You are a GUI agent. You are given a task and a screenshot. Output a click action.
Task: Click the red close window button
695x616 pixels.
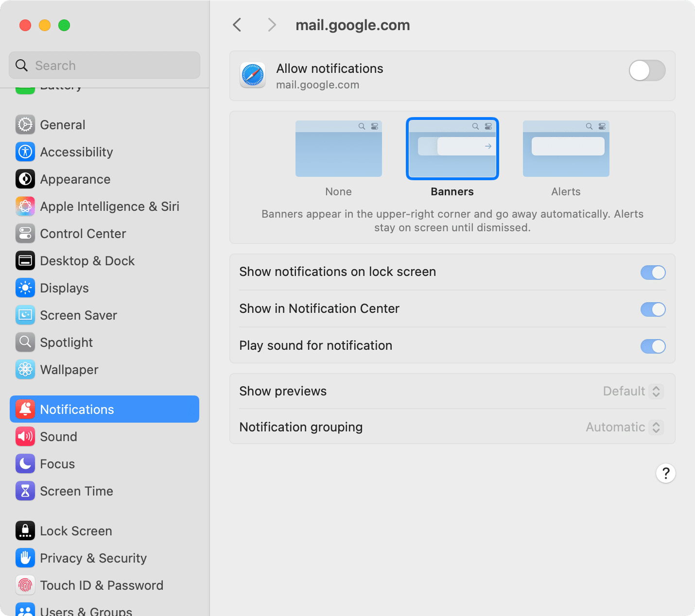coord(25,25)
